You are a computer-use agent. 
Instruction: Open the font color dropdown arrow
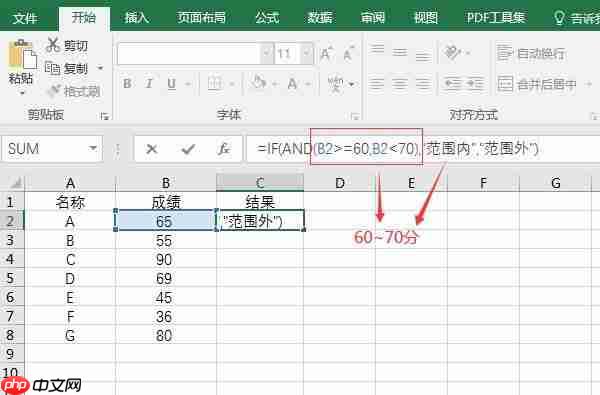pyautogui.click(x=308, y=84)
